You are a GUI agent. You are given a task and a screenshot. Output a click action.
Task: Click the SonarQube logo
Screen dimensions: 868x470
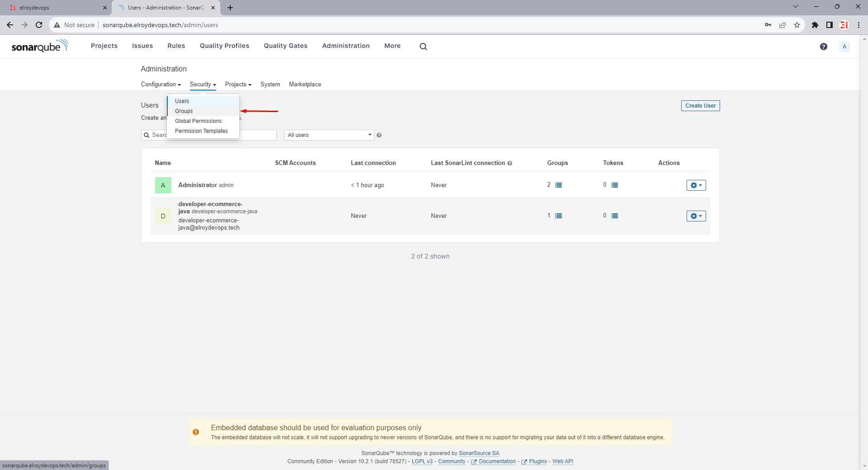(40, 46)
